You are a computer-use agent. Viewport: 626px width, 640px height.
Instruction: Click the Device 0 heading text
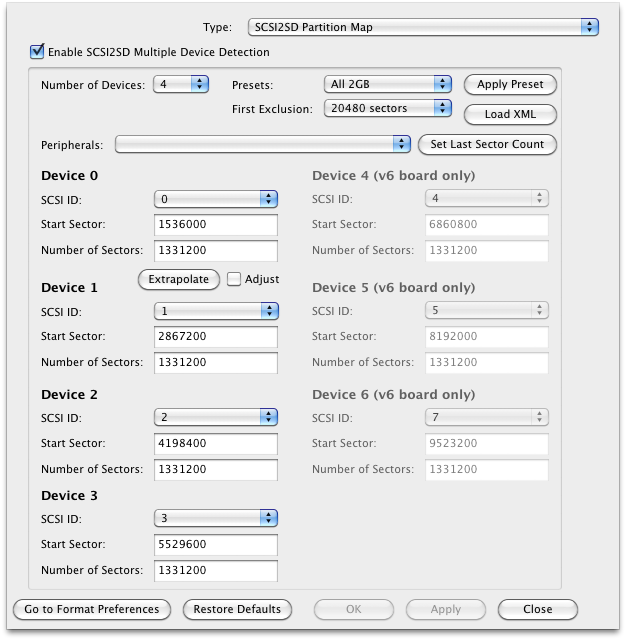click(69, 176)
